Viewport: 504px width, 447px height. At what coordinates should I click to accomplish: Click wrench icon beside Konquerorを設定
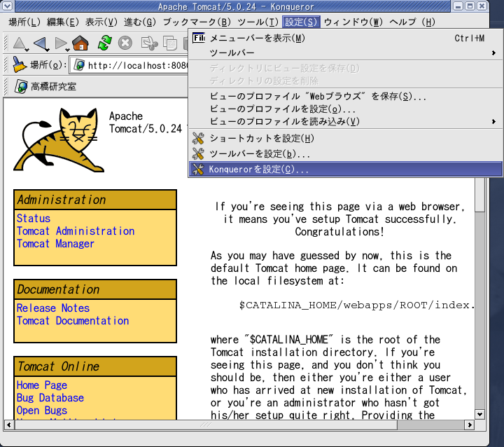pyautogui.click(x=198, y=170)
